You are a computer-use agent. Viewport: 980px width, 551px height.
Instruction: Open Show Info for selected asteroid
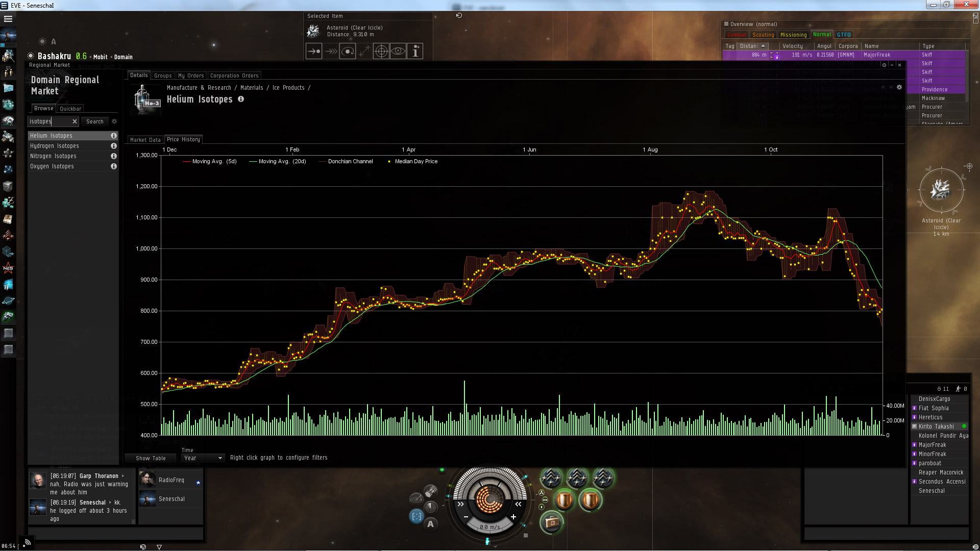(415, 51)
